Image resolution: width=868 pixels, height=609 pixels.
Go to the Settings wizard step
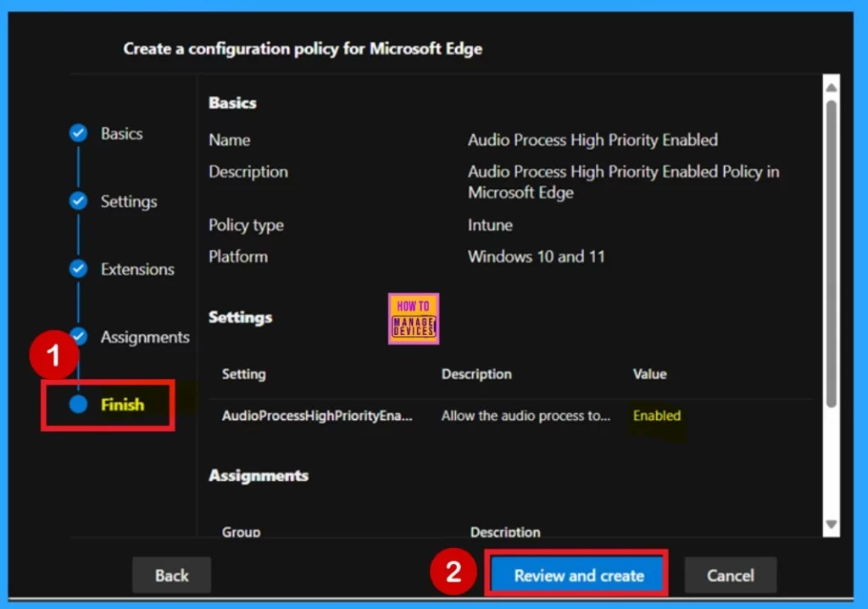coord(129,201)
